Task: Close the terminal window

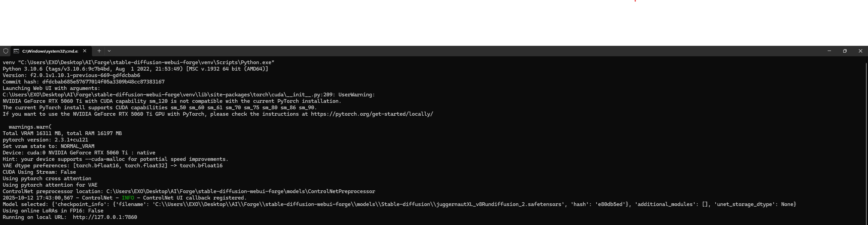Action: [x=860, y=51]
